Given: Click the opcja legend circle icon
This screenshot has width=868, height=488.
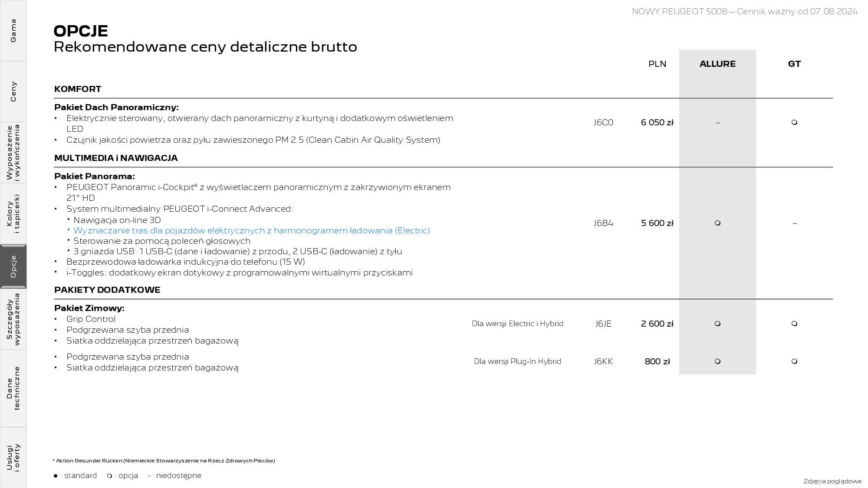Looking at the screenshot, I should pos(109,476).
